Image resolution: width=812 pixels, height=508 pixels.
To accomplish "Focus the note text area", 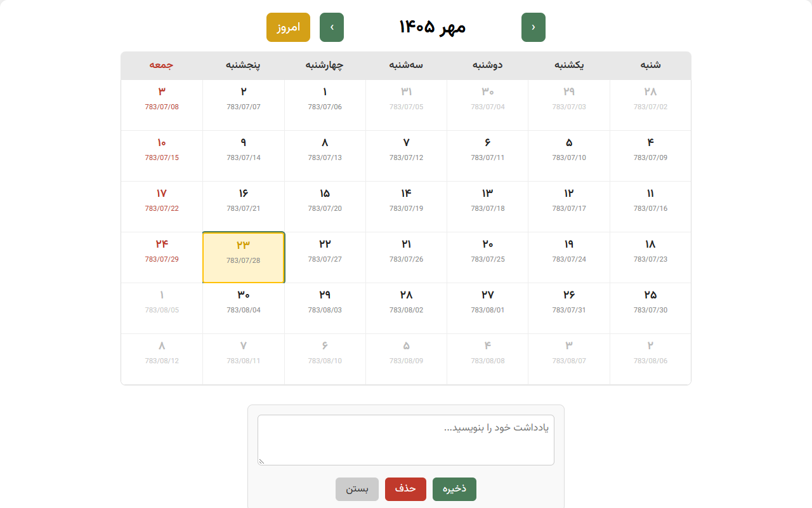I will pyautogui.click(x=406, y=440).
